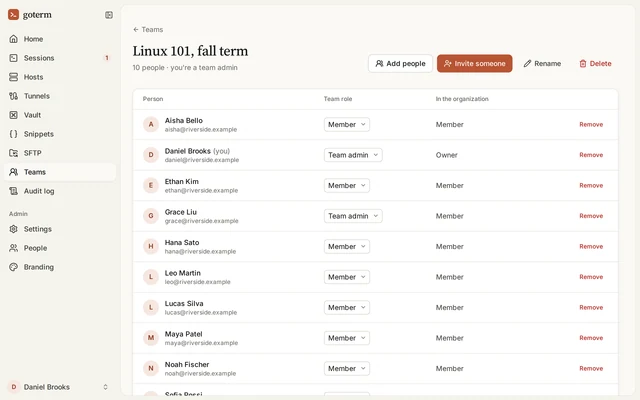640x400 pixels.
Task: Open Leo Martin's team role dropdown
Action: coord(347,277)
